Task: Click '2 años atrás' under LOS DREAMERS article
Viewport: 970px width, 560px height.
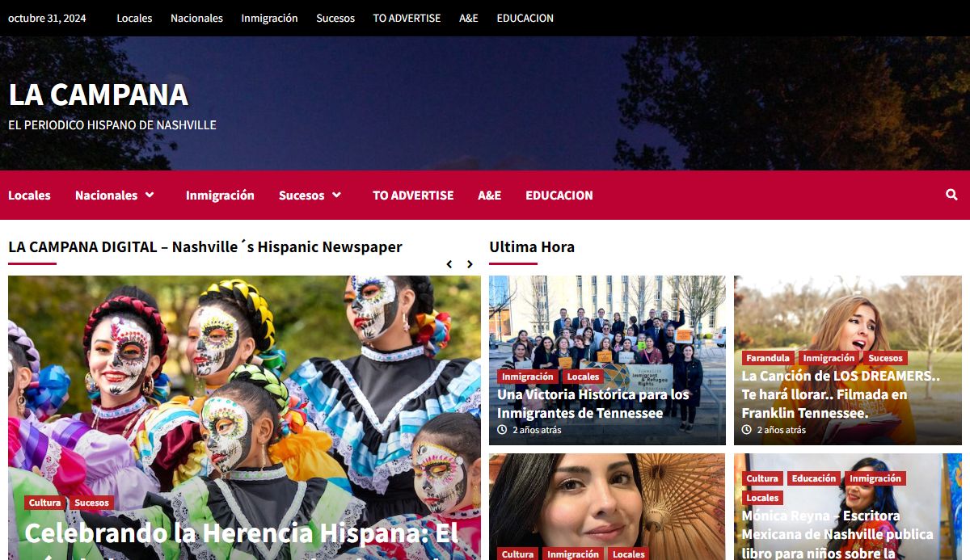Action: 782,430
